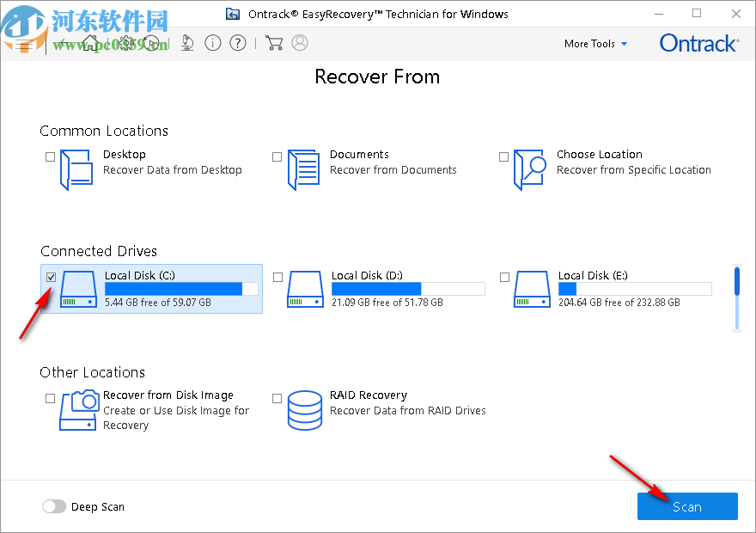Viewport: 756px width, 533px height.
Task: Select Choose Location for specific folder recovery
Action: (503, 156)
